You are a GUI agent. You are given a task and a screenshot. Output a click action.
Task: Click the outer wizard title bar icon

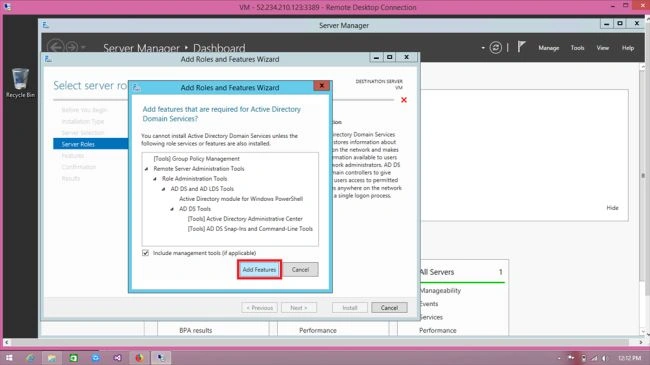(49, 59)
